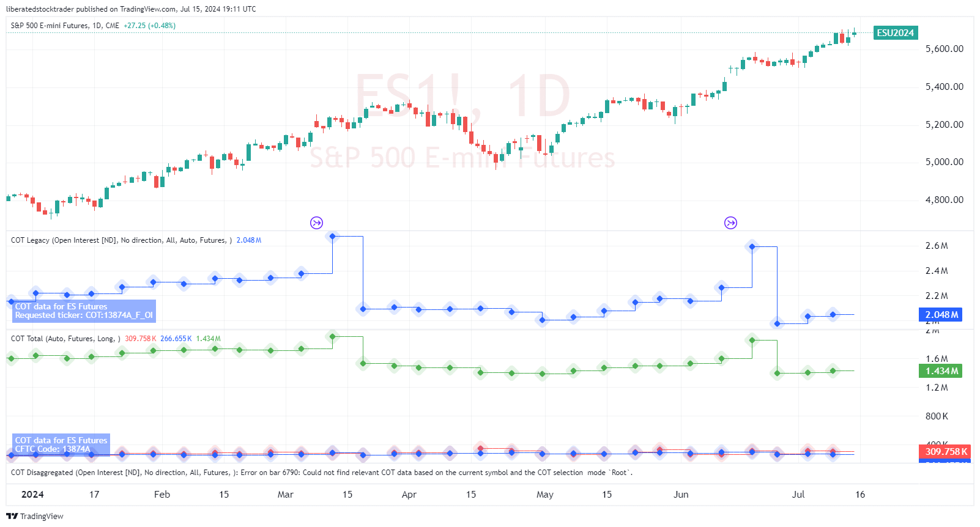Click the 'Mar' time axis label
Viewport: 980px width, 527px height.
coord(286,495)
